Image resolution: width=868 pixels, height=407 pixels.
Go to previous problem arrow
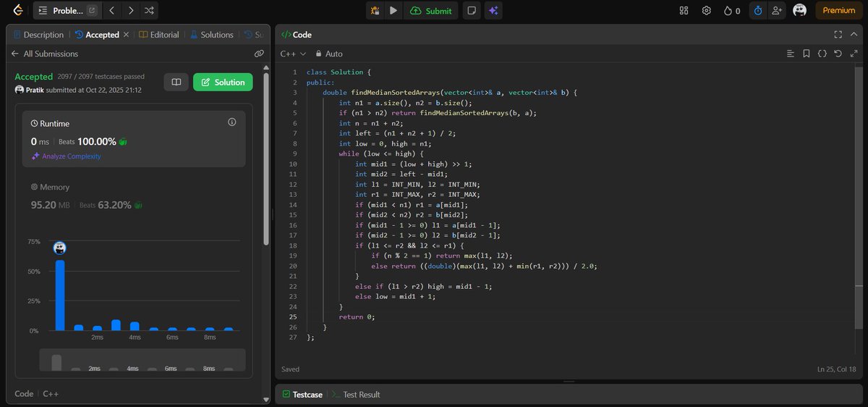tap(111, 10)
